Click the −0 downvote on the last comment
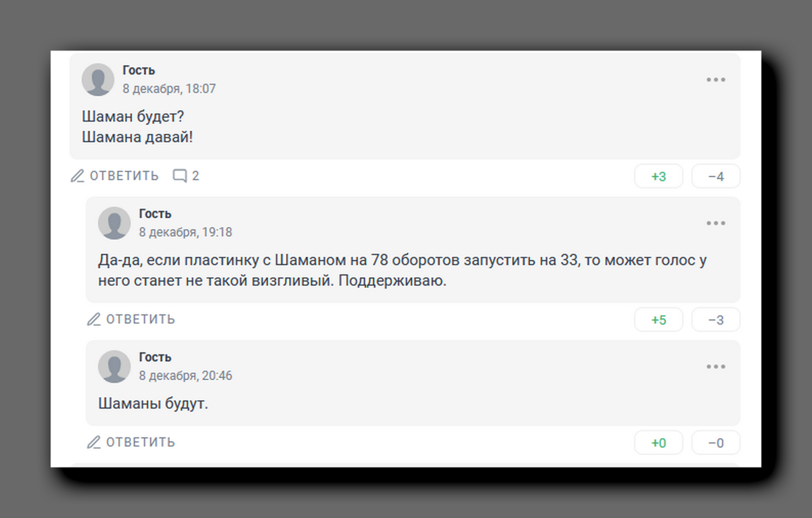Image resolution: width=812 pixels, height=518 pixels. coord(715,442)
